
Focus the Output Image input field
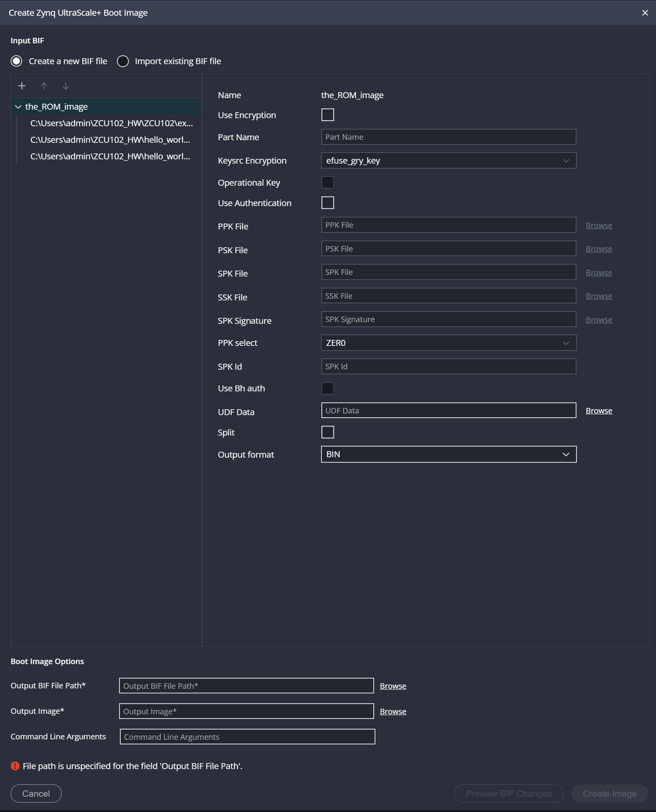point(247,711)
